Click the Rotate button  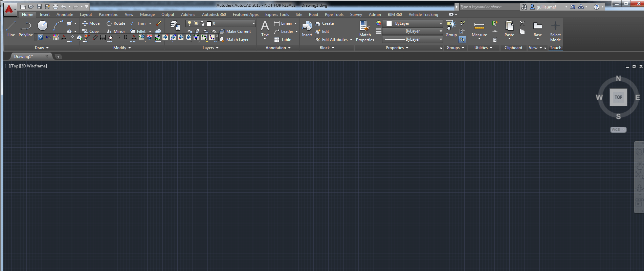[x=116, y=23]
